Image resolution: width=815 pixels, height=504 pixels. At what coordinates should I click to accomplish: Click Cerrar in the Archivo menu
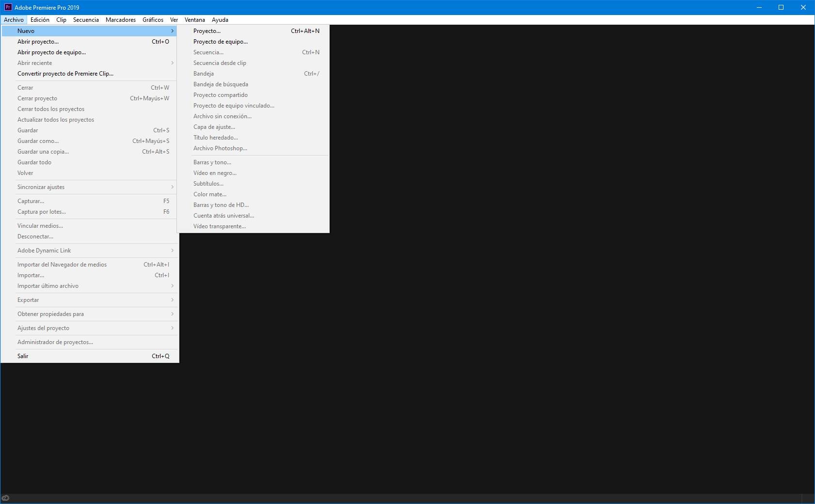pyautogui.click(x=90, y=88)
